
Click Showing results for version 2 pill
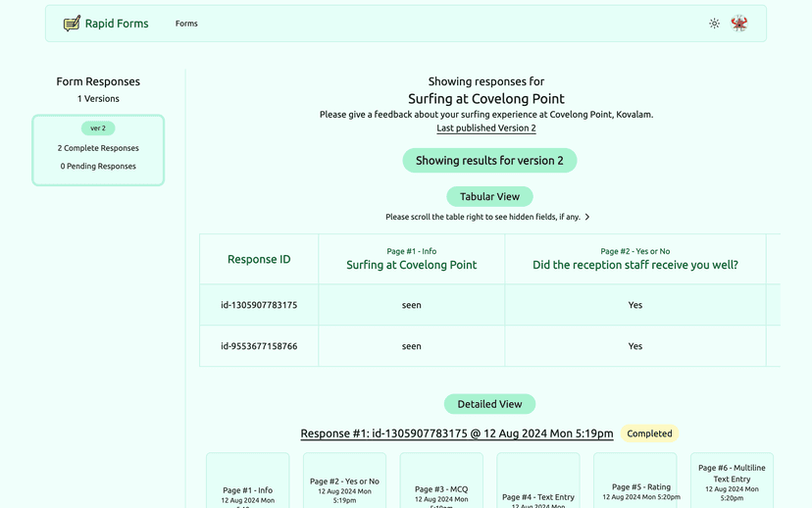pyautogui.click(x=489, y=161)
